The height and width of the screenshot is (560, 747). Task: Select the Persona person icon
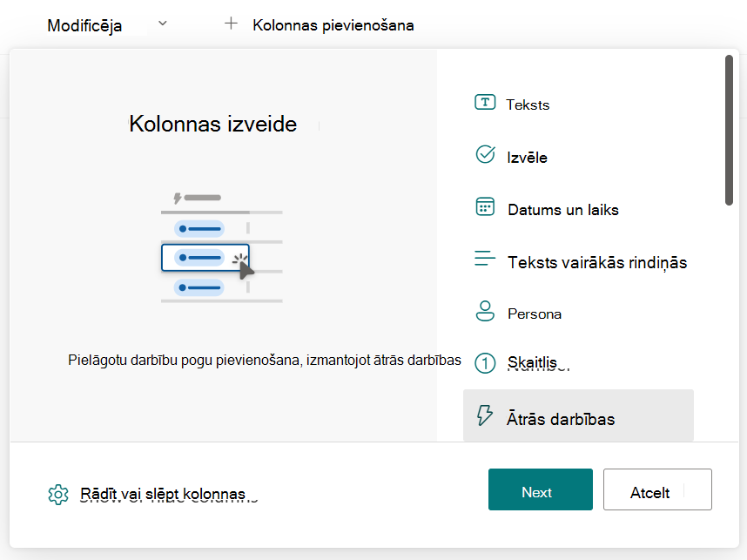(x=485, y=311)
